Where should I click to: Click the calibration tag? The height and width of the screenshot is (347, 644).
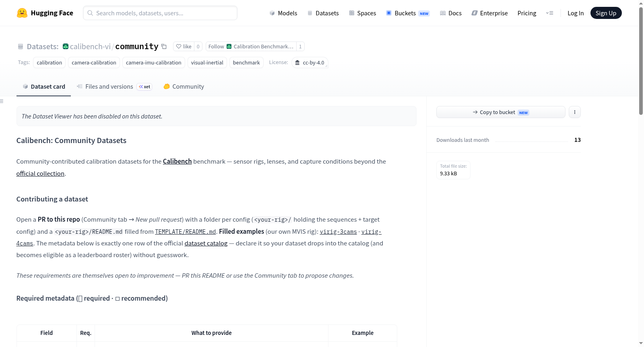click(50, 62)
